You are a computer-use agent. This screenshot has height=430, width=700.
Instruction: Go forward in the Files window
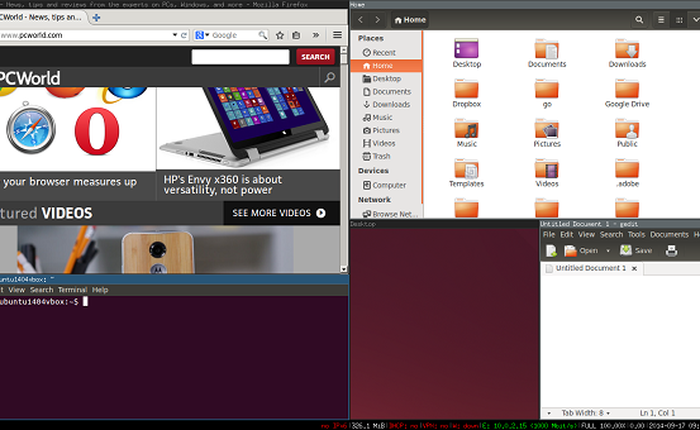tap(377, 20)
